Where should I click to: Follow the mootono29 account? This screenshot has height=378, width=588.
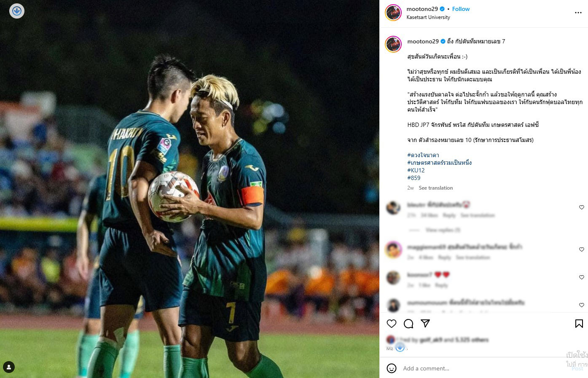[x=461, y=9]
